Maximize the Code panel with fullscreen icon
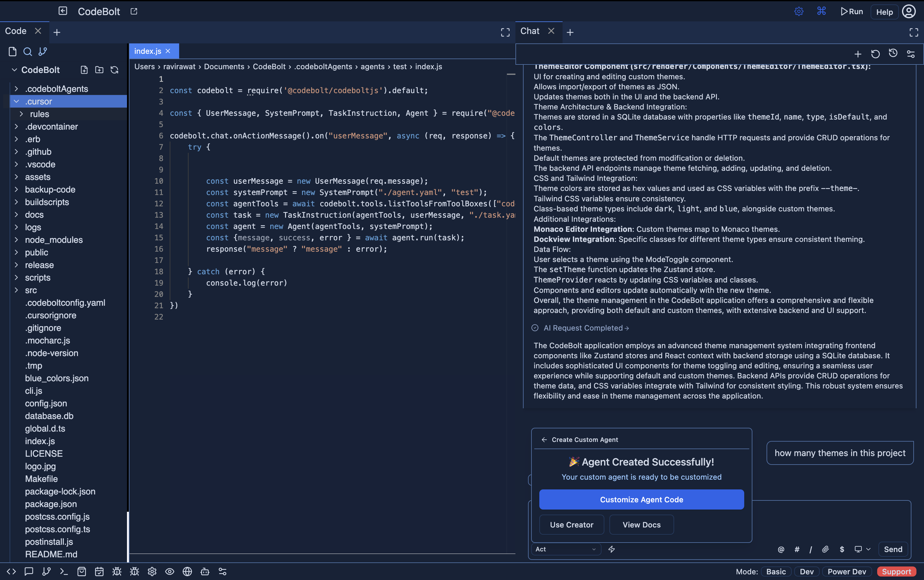Viewport: 924px width, 580px height. pyautogui.click(x=505, y=32)
